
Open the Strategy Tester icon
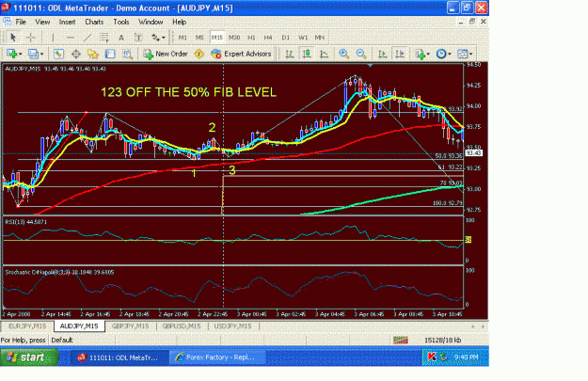click(x=128, y=54)
